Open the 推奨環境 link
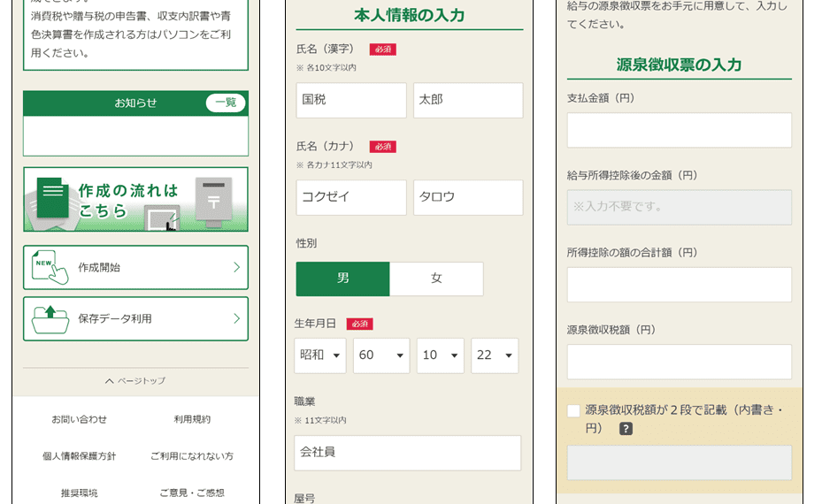This screenshot has width=822, height=504. click(79, 493)
